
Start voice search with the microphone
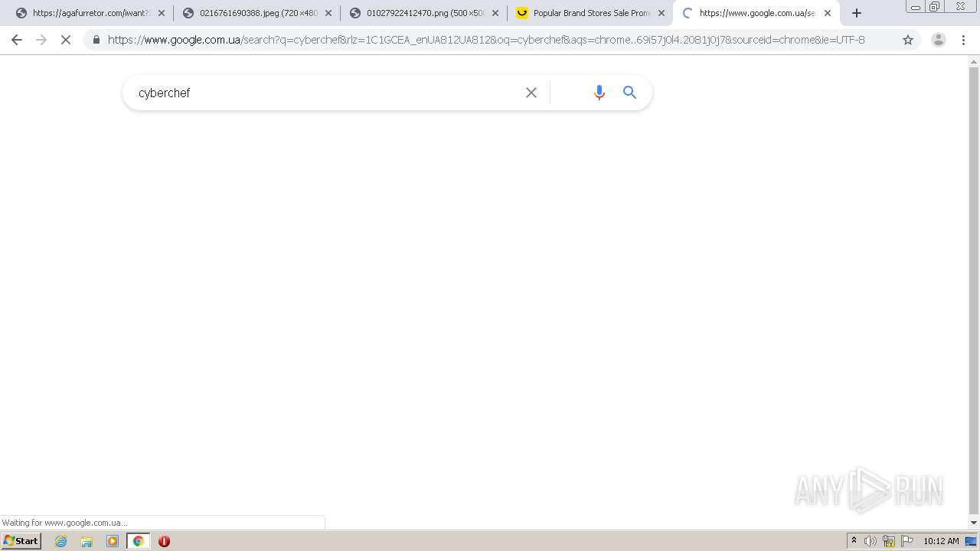[599, 93]
